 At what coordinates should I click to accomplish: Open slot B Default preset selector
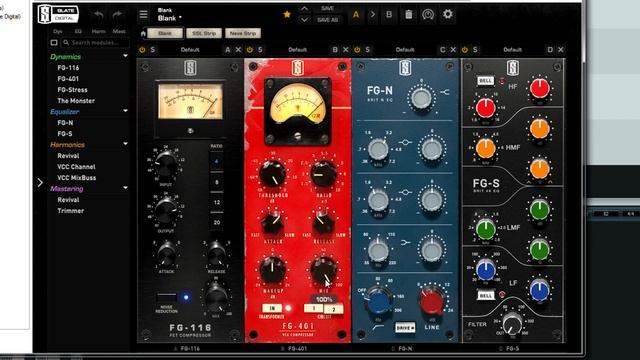pos(297,50)
